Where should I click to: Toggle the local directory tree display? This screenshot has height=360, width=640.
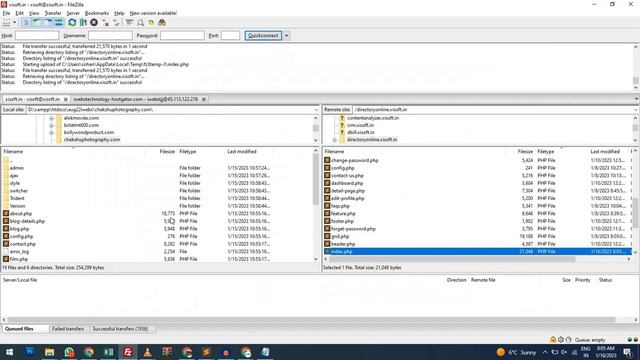point(37,23)
